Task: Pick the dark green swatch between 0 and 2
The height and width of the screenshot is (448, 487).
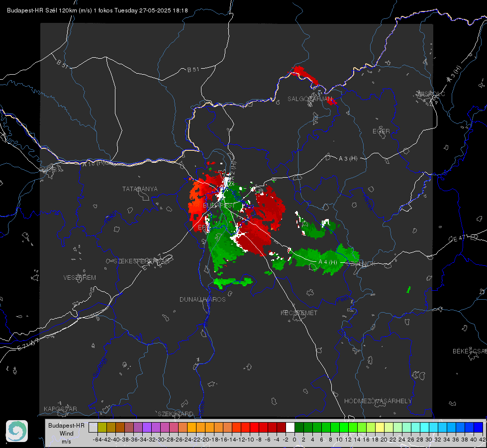Action: [299, 427]
